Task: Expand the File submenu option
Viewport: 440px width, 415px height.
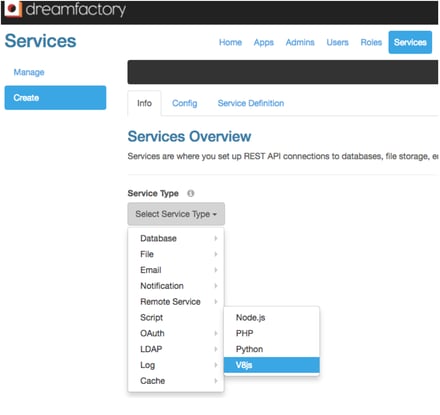Action: tap(176, 254)
